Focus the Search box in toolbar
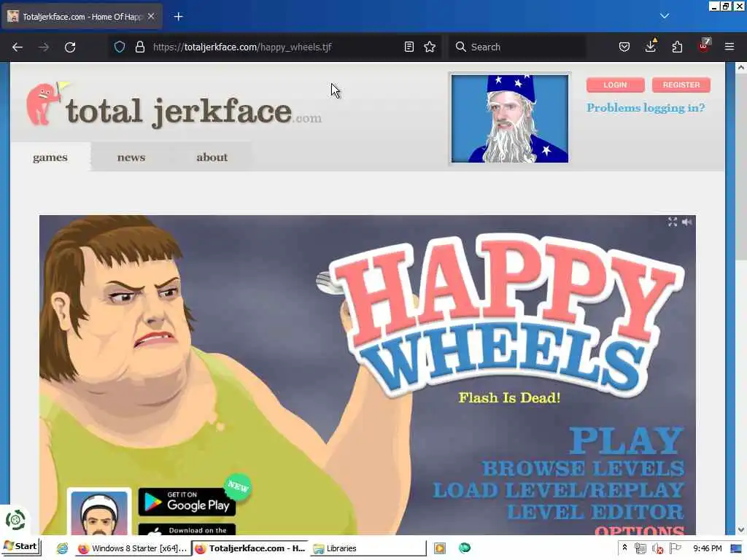The width and height of the screenshot is (747, 560). [519, 47]
